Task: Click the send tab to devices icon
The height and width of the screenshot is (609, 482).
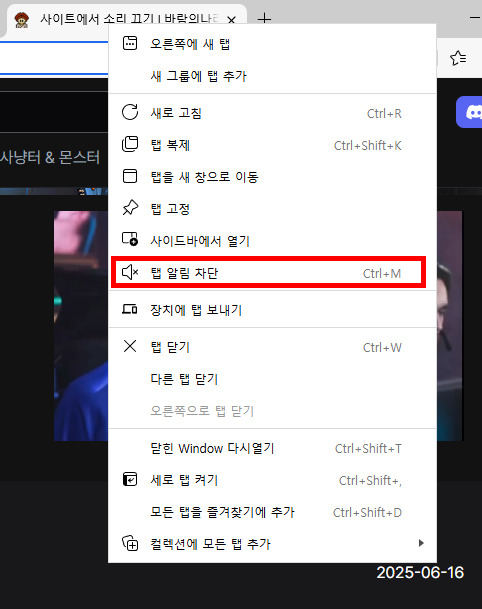Action: pos(130,309)
